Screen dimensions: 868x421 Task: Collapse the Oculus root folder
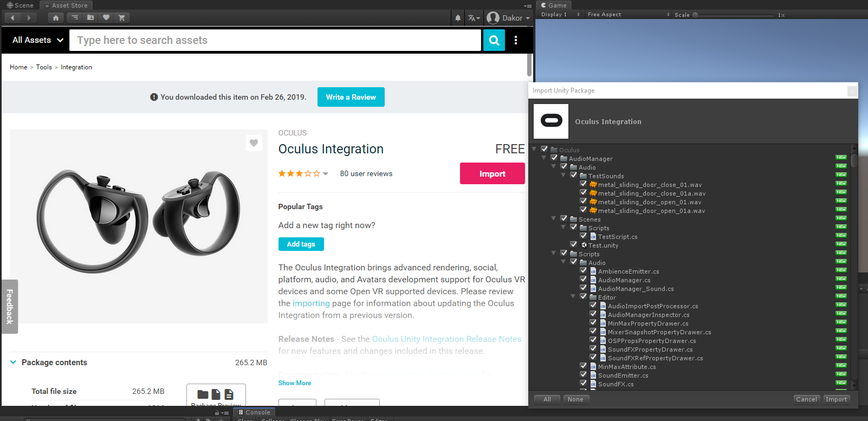[534, 149]
